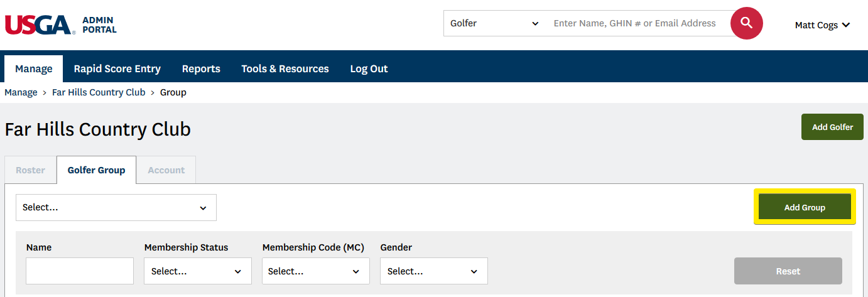Open the Membership Code (MC) dropdown
The image size is (868, 297).
point(315,271)
